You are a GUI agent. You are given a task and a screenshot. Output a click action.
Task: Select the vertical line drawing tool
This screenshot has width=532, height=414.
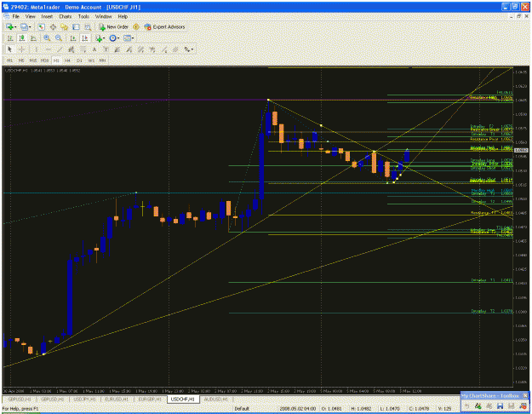[37, 49]
